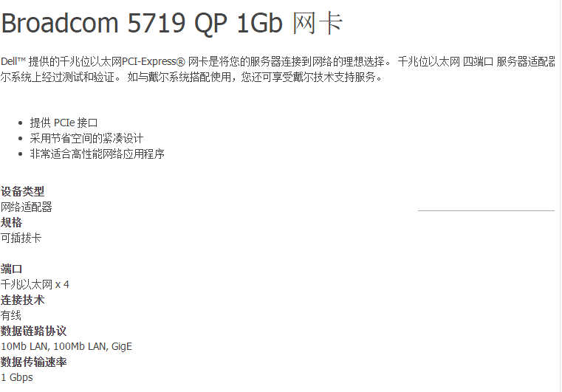Click the '提供 PCIe 接口' bullet point

tap(64, 123)
